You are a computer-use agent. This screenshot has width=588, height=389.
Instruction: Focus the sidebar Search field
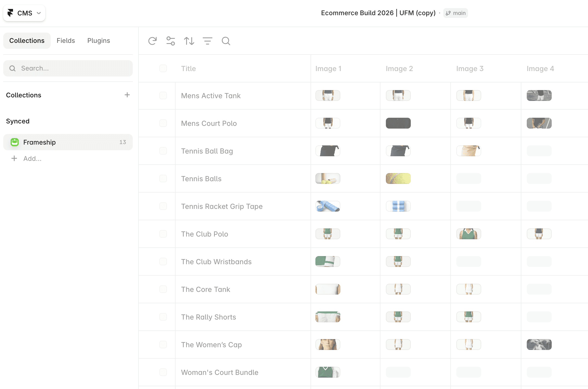[68, 68]
